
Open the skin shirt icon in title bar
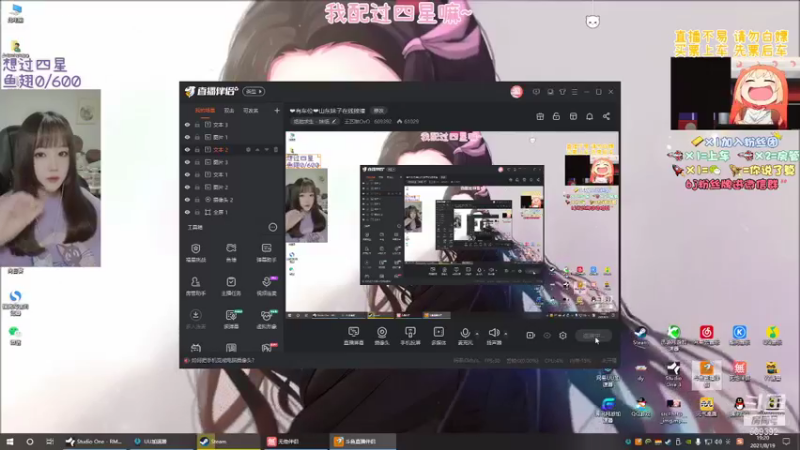[562, 92]
